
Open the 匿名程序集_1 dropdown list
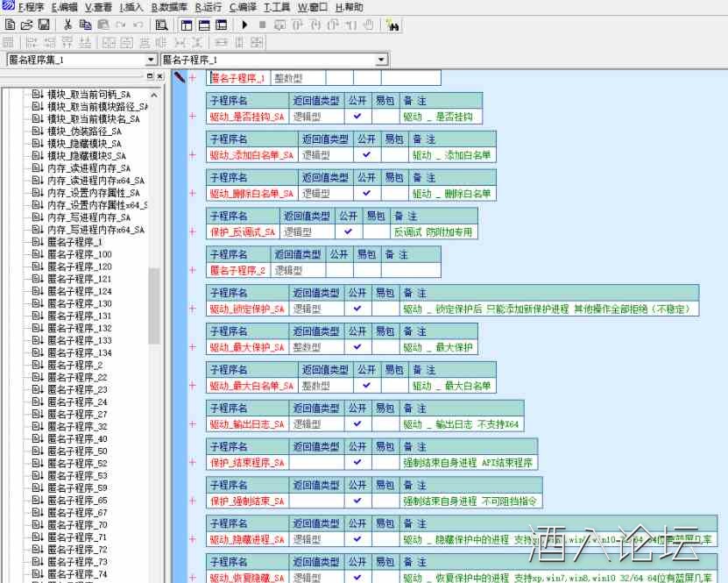[x=151, y=60]
